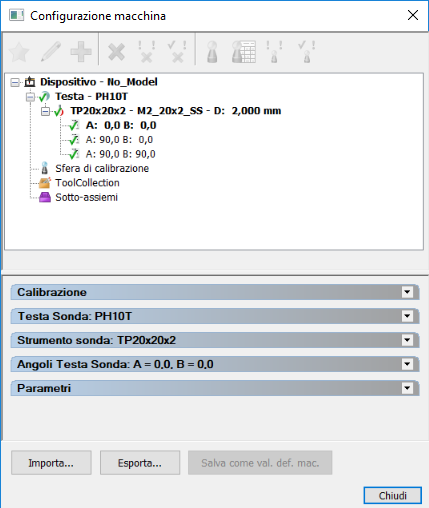Click the purple Sotto-assiemi icon
The image size is (429, 508).
(x=45, y=197)
